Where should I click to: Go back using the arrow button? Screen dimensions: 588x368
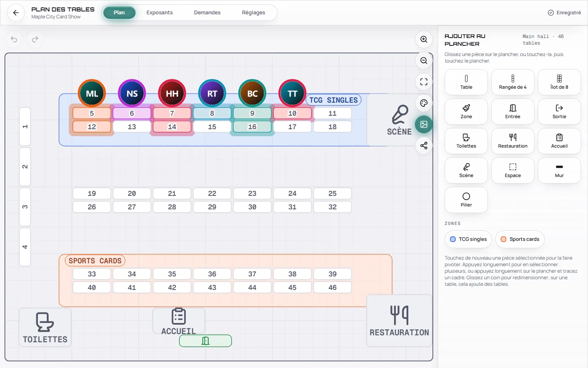16,13
